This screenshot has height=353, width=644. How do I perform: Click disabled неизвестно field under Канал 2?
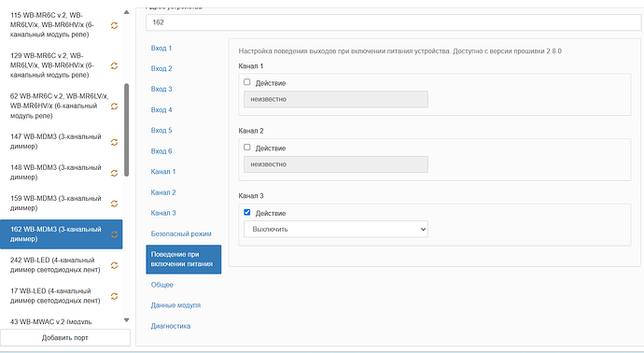[x=336, y=164]
